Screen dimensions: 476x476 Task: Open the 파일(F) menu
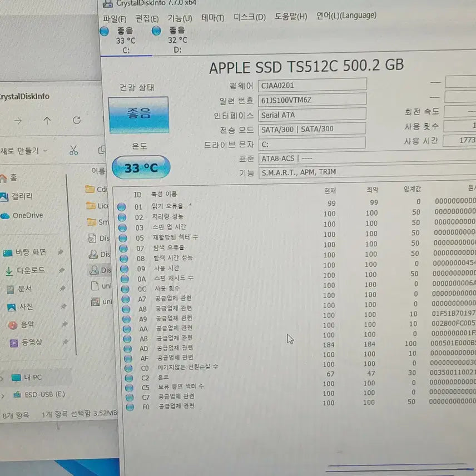pyautogui.click(x=115, y=19)
